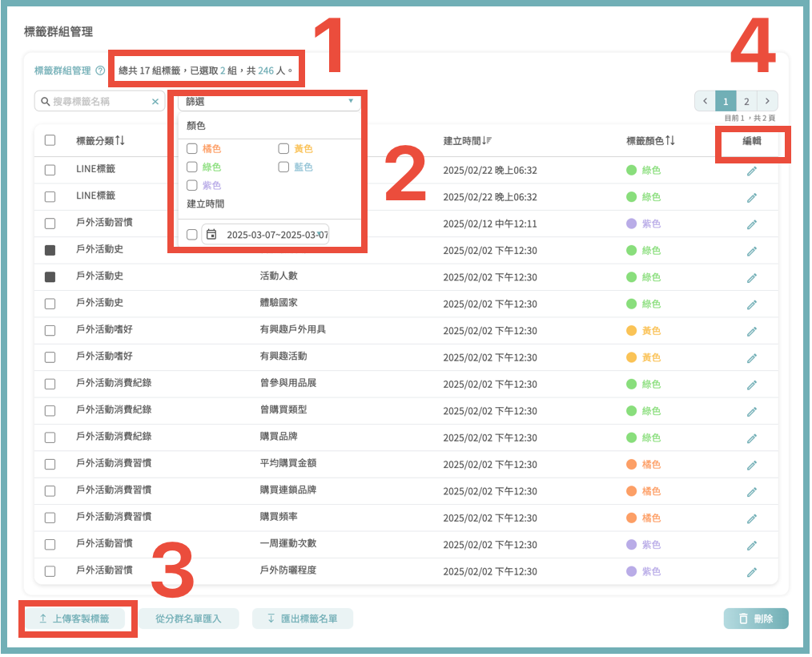Click the 刪除 delete button

pyautogui.click(x=756, y=619)
